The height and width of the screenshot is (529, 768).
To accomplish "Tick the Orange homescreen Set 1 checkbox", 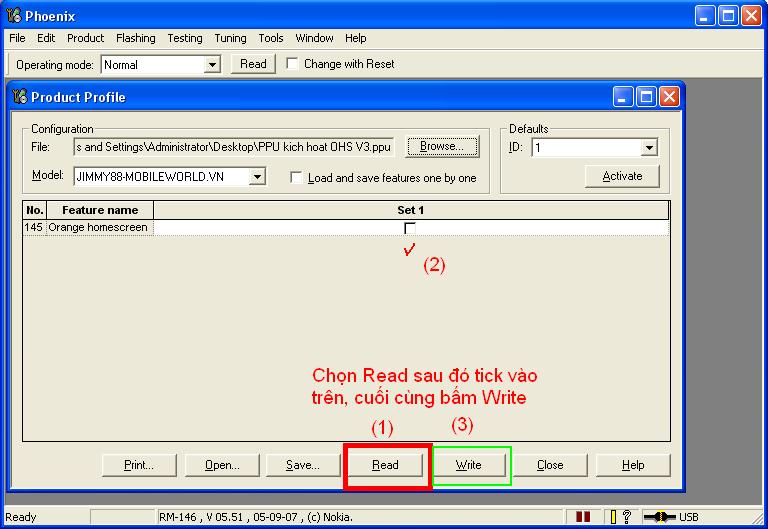I will (410, 228).
